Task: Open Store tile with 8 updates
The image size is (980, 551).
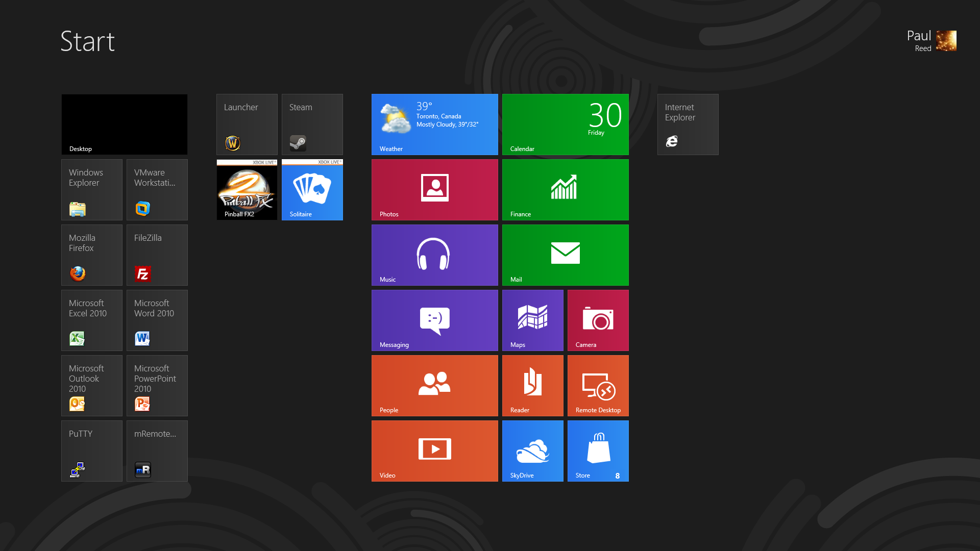Action: pyautogui.click(x=598, y=451)
